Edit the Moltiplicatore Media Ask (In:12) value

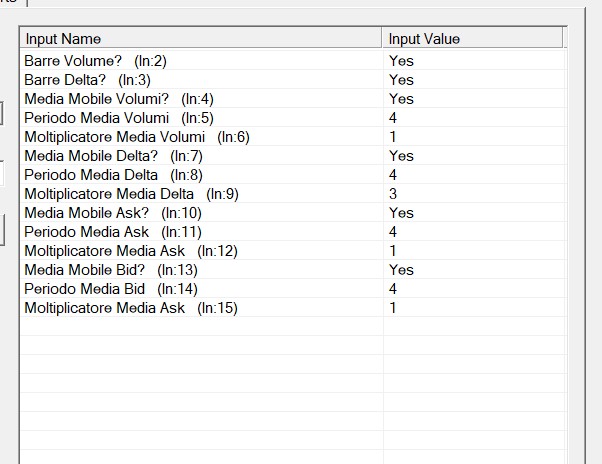click(394, 251)
